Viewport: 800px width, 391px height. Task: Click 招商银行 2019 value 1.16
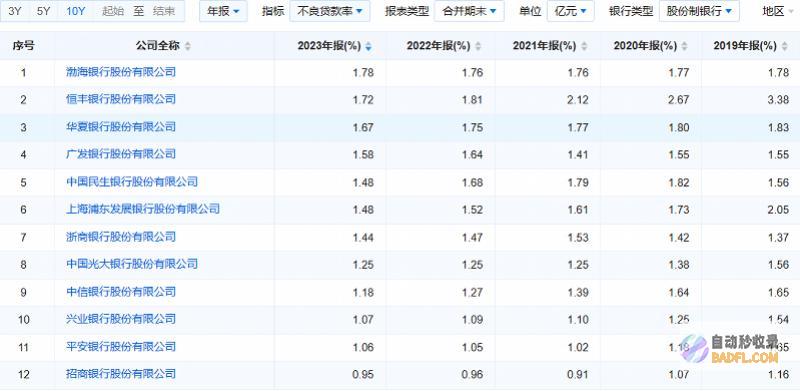click(778, 375)
